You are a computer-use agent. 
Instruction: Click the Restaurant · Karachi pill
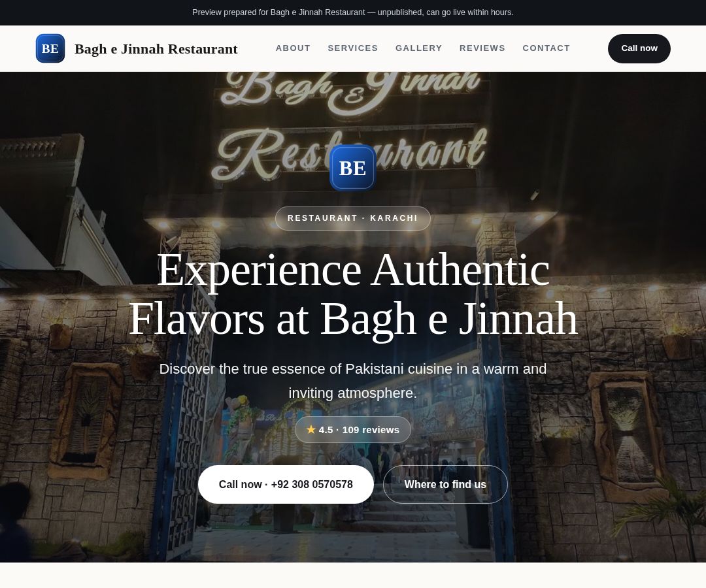click(352, 218)
